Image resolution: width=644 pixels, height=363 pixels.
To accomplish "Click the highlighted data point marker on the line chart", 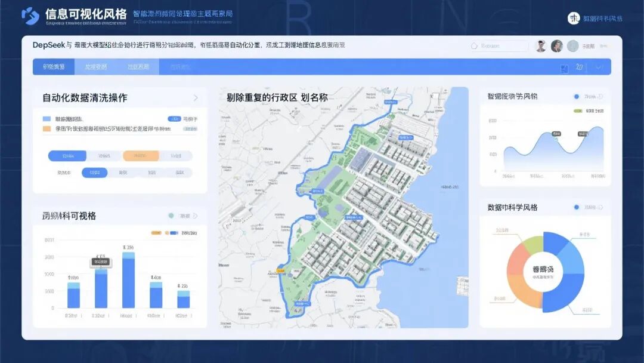I will pos(556,140).
